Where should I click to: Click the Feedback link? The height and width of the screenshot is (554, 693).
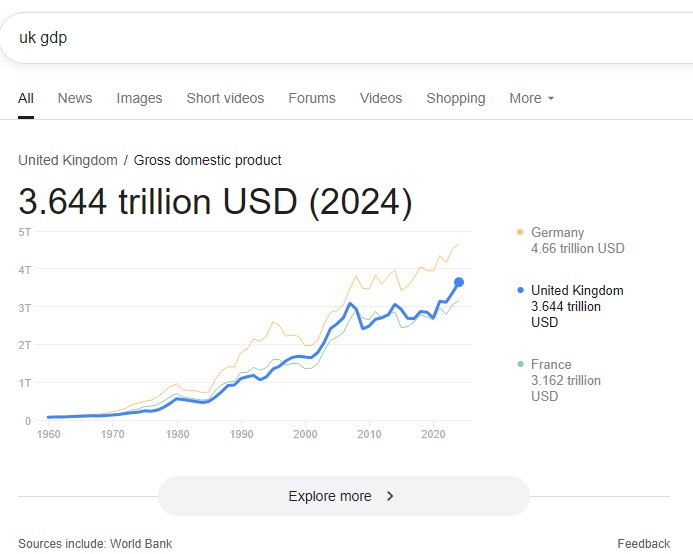(x=643, y=543)
